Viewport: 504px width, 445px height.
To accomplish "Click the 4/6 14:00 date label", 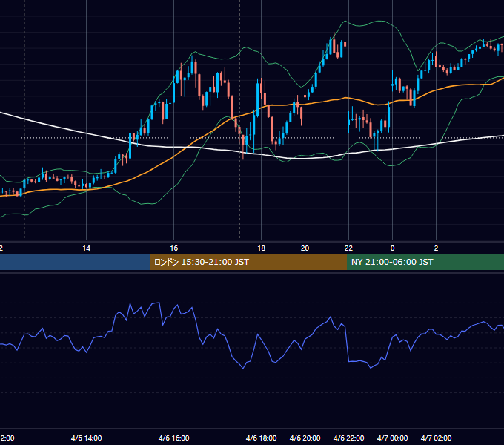I will tap(87, 438).
